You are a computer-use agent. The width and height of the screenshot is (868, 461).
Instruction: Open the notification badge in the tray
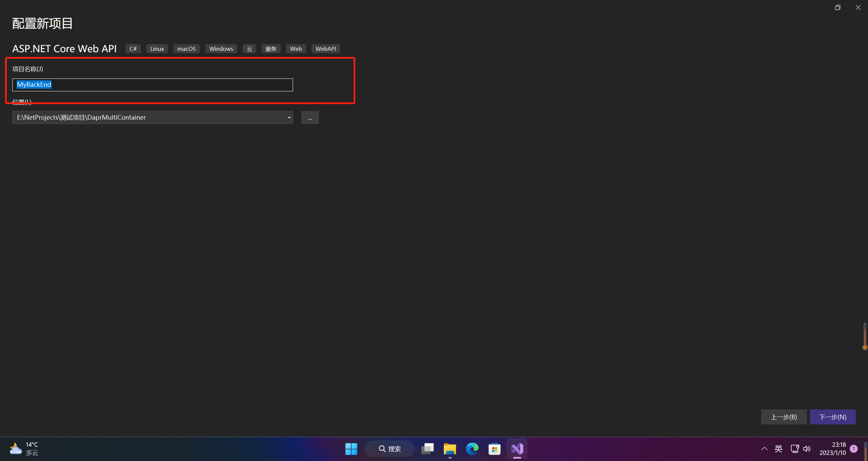[x=854, y=449]
